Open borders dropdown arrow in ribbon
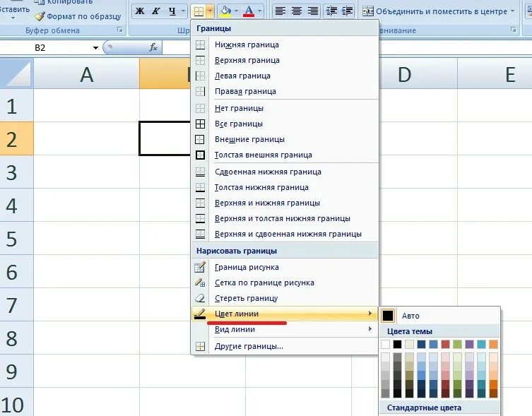The height and width of the screenshot is (416, 532). [210, 11]
